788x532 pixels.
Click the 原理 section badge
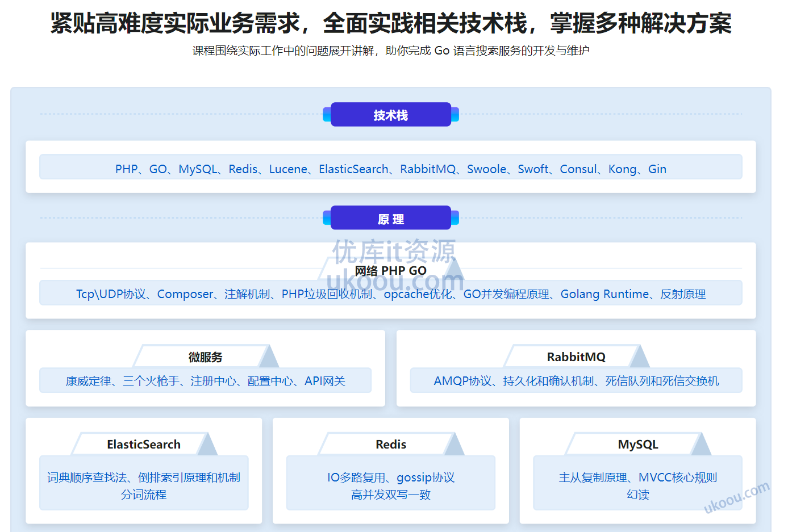coord(391,219)
